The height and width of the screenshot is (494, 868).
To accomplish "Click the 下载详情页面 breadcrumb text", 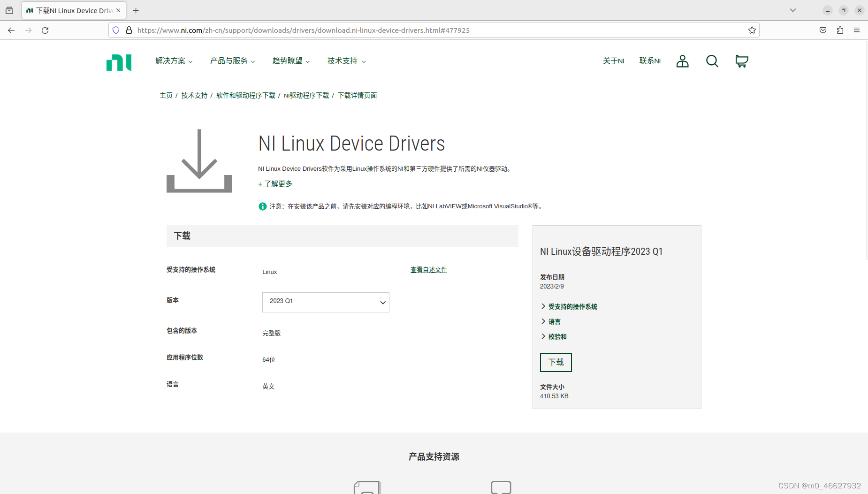I will (x=358, y=95).
